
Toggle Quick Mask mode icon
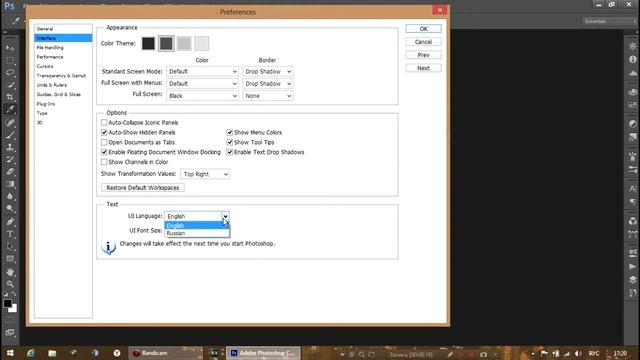tap(10, 320)
